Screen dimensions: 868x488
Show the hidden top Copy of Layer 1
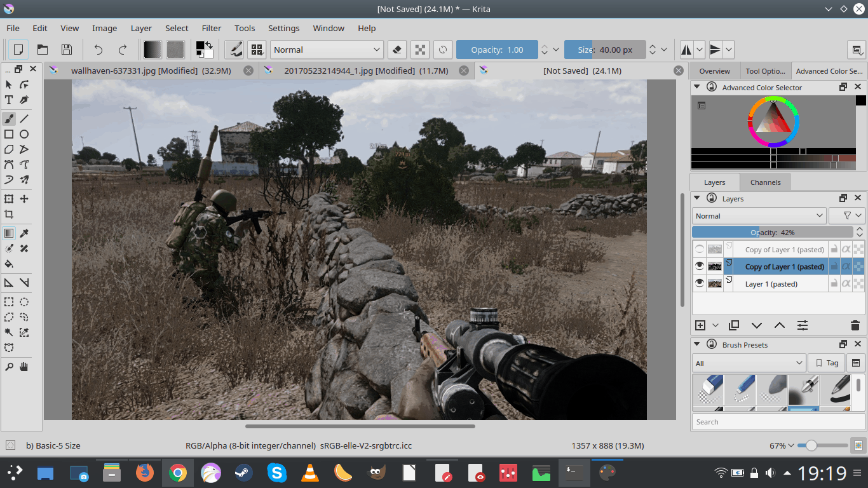coord(700,250)
